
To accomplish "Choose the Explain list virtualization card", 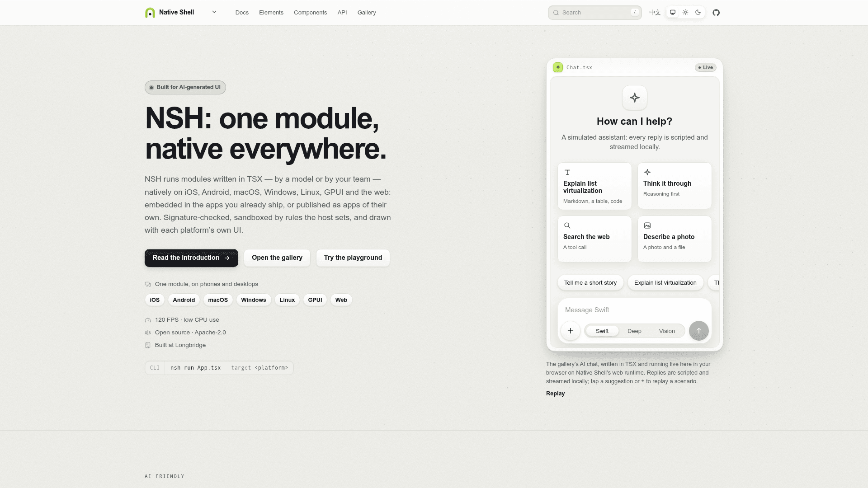I will click(x=594, y=186).
